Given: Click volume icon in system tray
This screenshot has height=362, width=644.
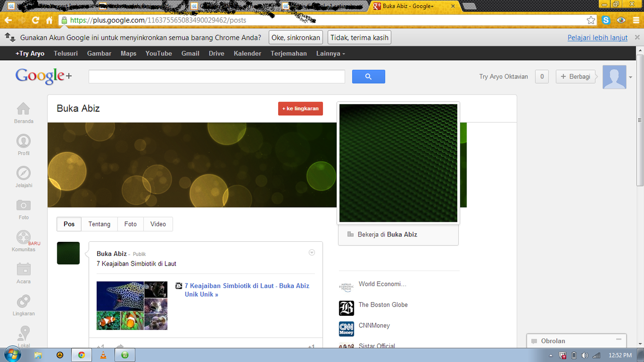Looking at the screenshot, I should (584, 355).
